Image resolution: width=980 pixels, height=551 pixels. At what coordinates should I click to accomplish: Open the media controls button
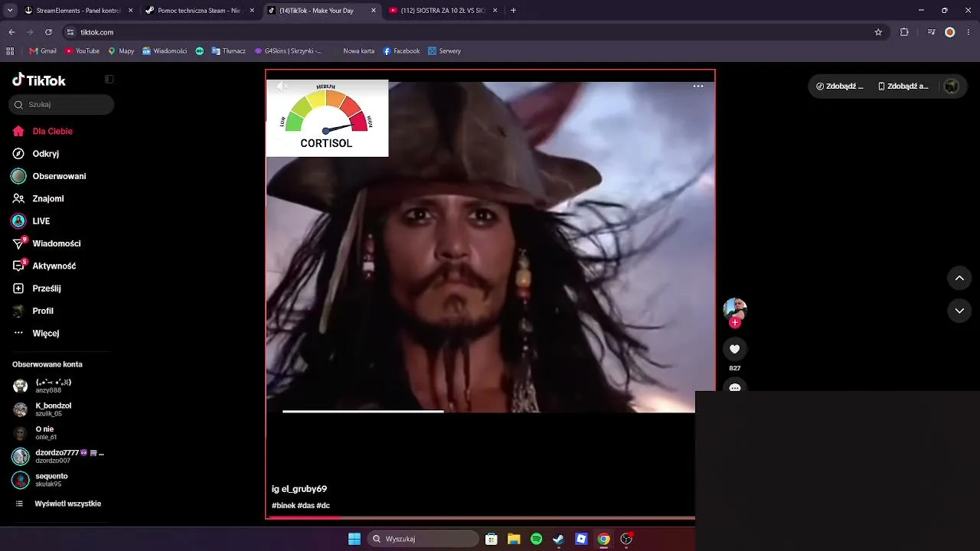pos(931,32)
